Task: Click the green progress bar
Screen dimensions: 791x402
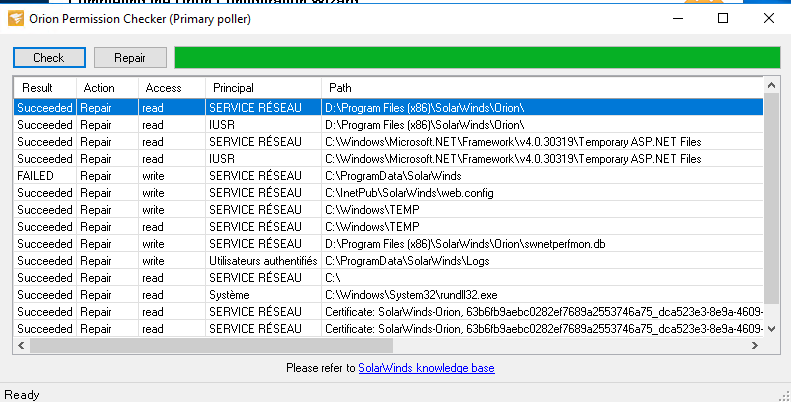Action: pyautogui.click(x=477, y=58)
